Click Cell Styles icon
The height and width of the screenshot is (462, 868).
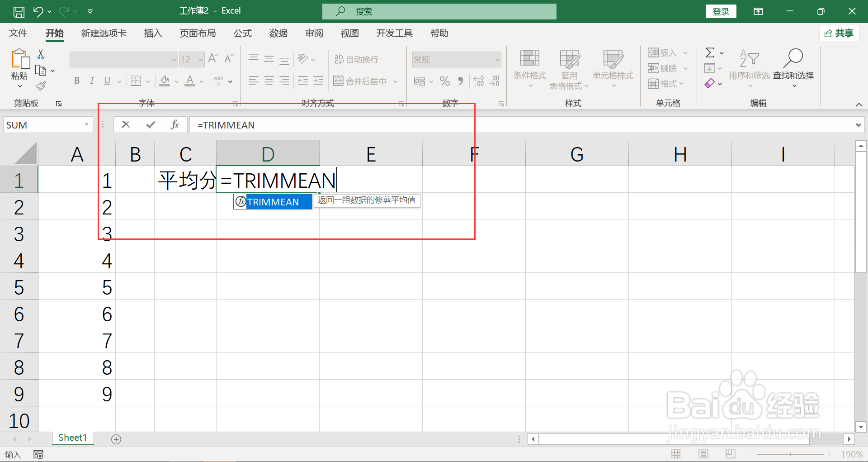[x=613, y=59]
